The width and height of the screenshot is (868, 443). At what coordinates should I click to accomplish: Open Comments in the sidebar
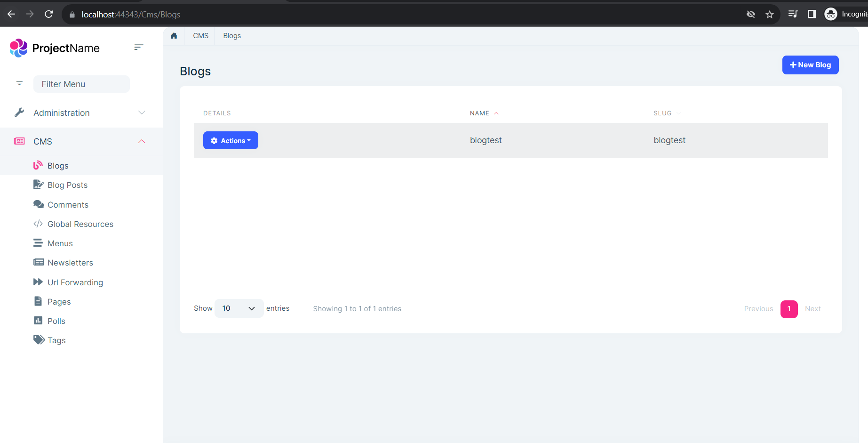click(68, 205)
